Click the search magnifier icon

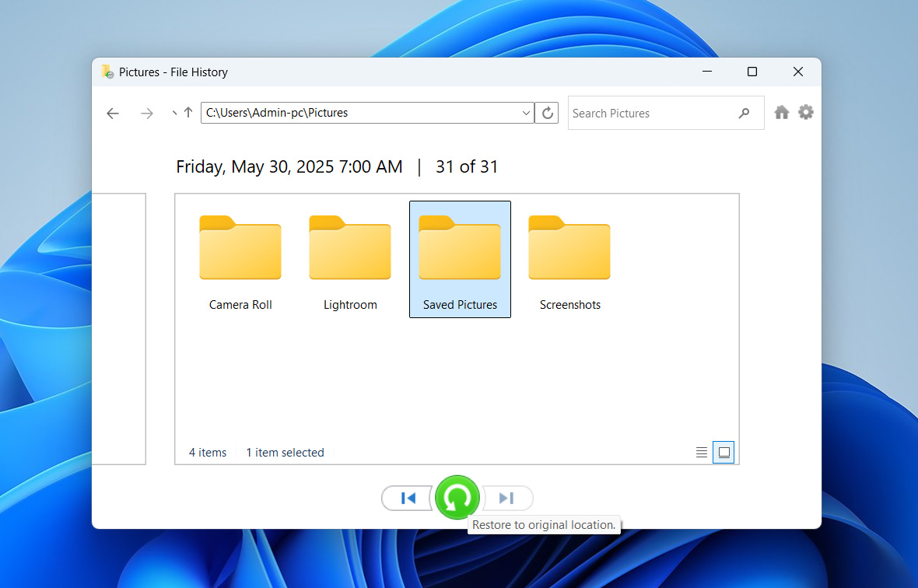744,113
